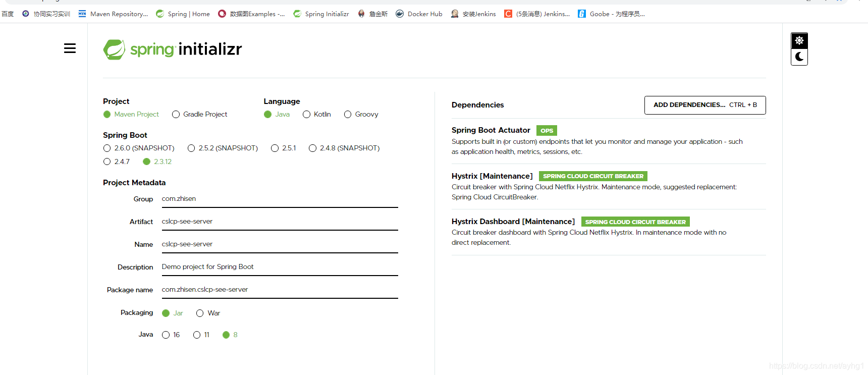Click ADD DEPENDENCIES button
Image resolution: width=868 pixels, height=375 pixels.
pos(705,105)
